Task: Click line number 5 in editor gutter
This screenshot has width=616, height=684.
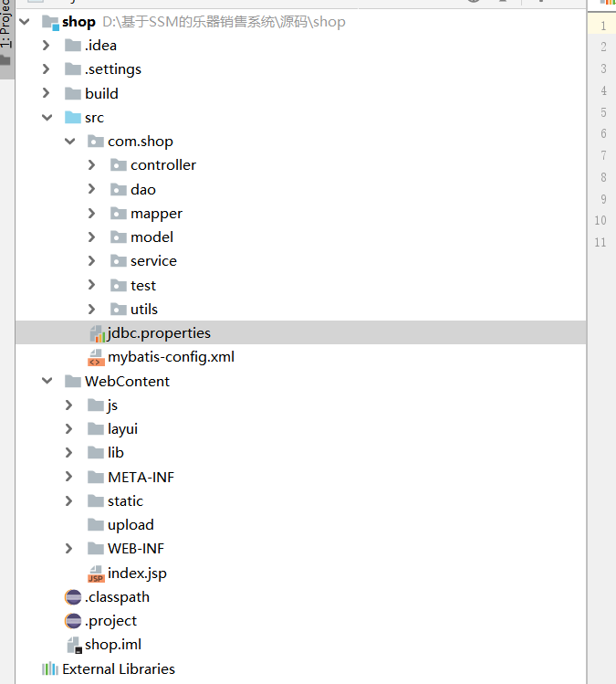Action: coord(602,112)
